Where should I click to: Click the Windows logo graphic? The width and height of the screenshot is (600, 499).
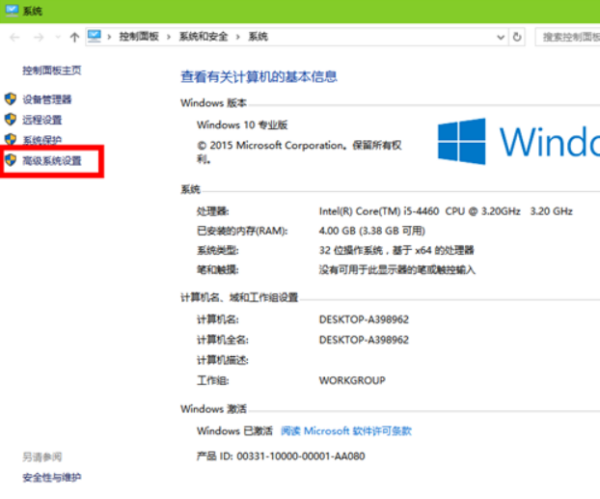[462, 141]
